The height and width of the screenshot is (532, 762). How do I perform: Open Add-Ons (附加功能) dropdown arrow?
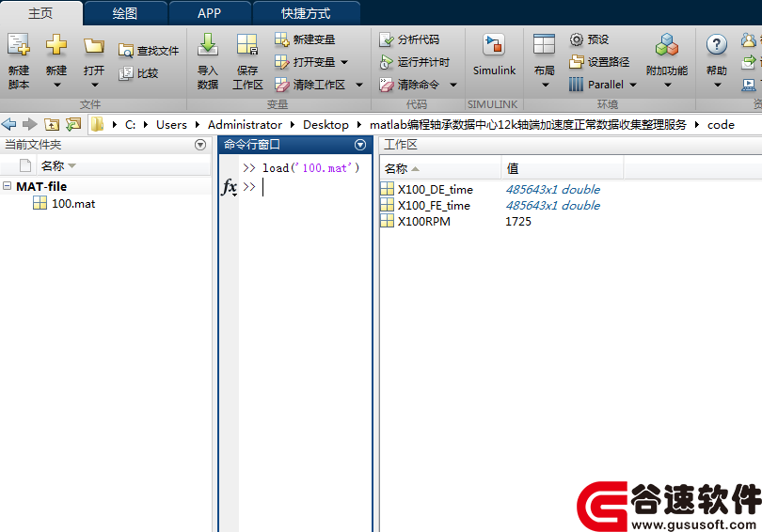(667, 86)
